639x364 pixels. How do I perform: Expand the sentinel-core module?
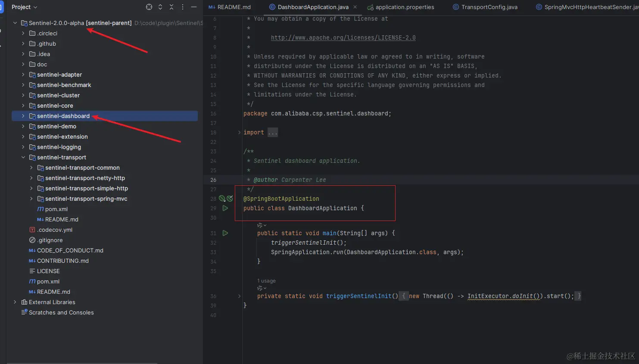point(23,106)
